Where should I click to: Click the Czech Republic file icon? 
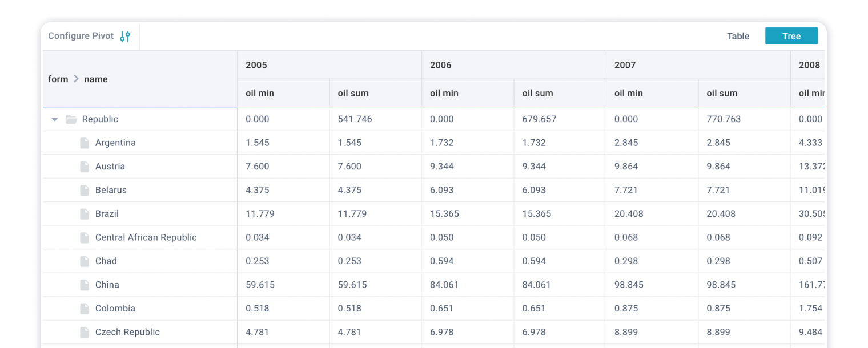click(x=85, y=333)
